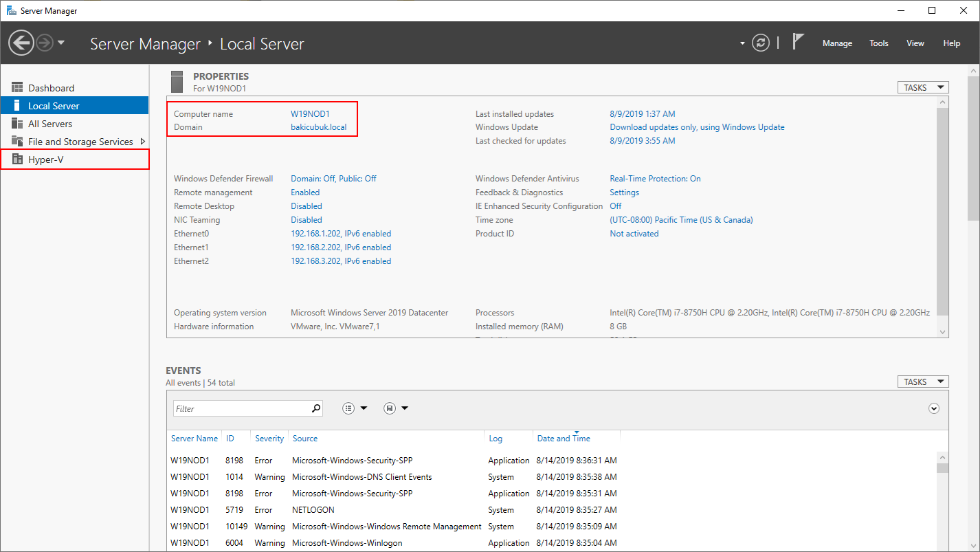Screen dimensions: 980x552
Task: Open the filter criteria list dropdown
Action: 355,408
